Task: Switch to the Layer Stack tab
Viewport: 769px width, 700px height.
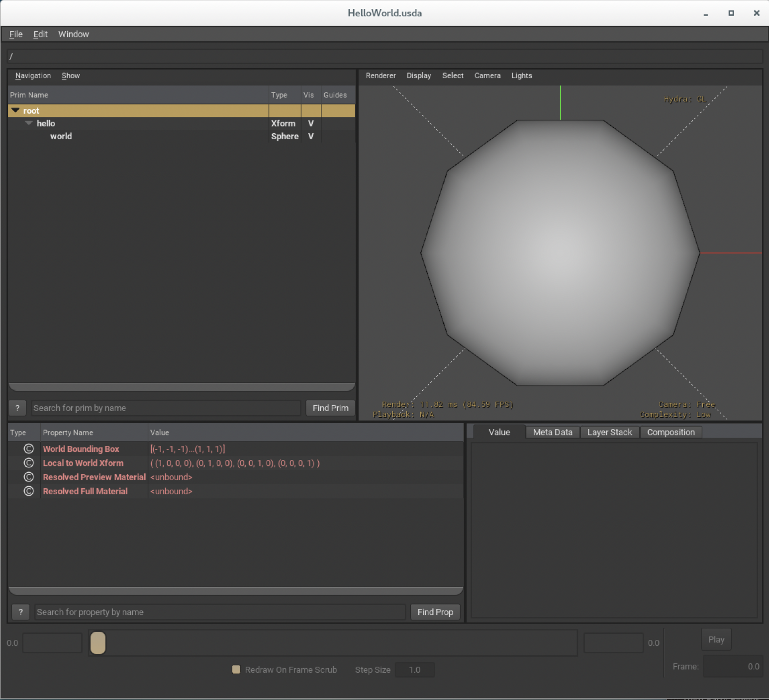Action: click(610, 433)
